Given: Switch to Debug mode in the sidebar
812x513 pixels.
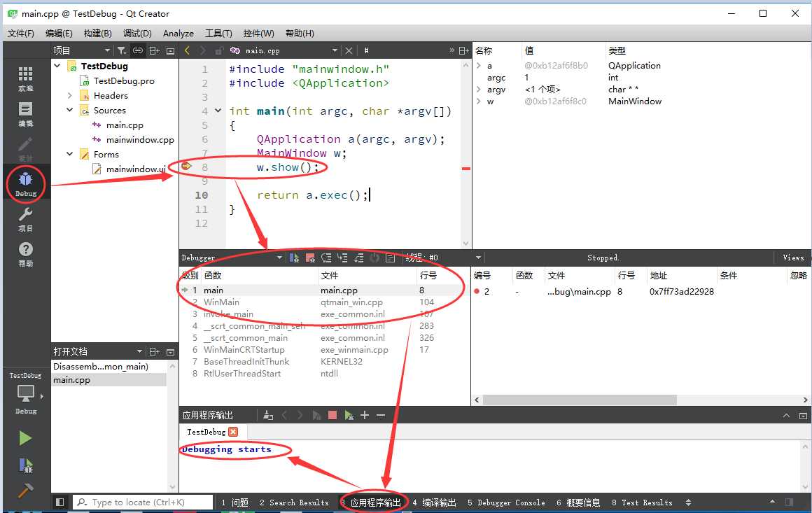Looking at the screenshot, I should [x=25, y=184].
